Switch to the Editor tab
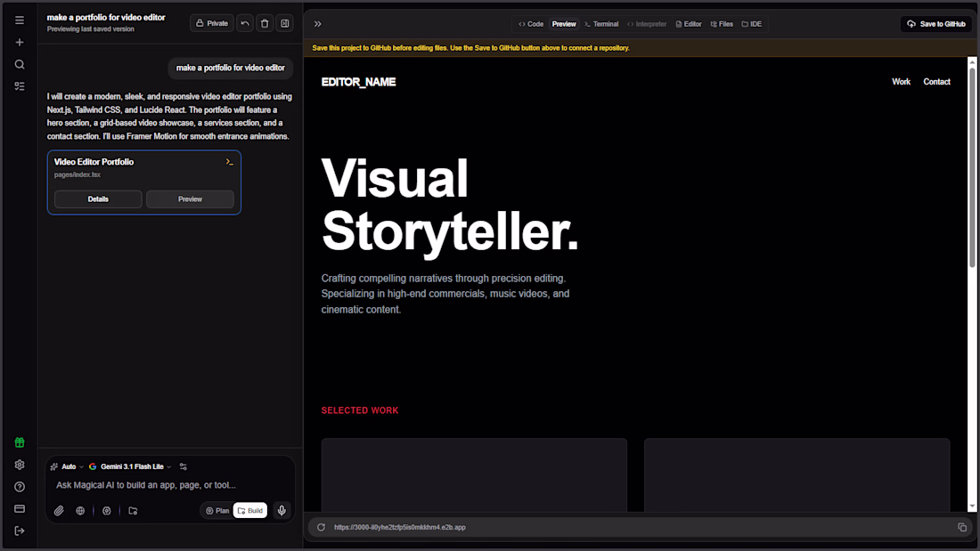Viewport: 980px width, 551px height. click(x=689, y=24)
